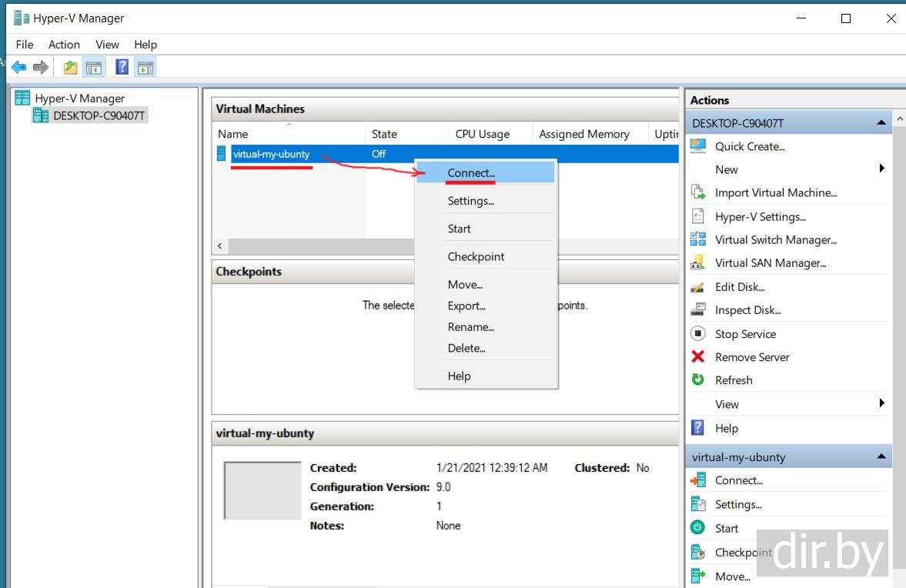
Task: Click the red Remove Server X icon
Action: click(698, 357)
